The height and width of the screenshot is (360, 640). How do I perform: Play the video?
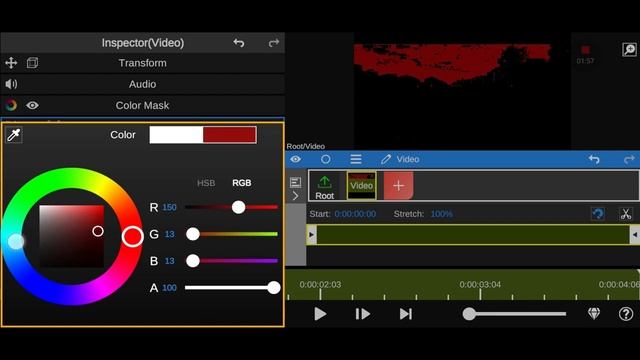[x=320, y=314]
